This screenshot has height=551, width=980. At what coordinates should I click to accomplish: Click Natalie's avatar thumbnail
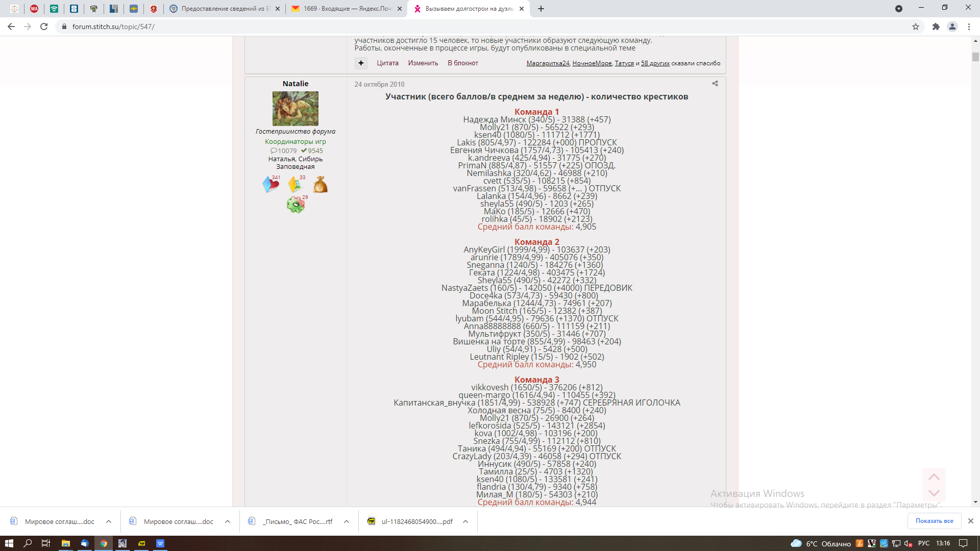tap(295, 109)
